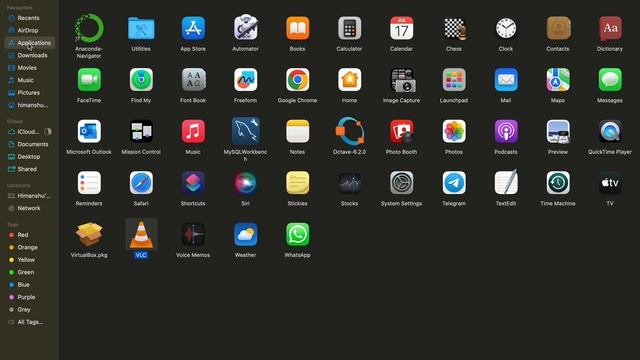Select the Stickies app icon
Image resolution: width=640 pixels, height=360 pixels.
tap(298, 183)
